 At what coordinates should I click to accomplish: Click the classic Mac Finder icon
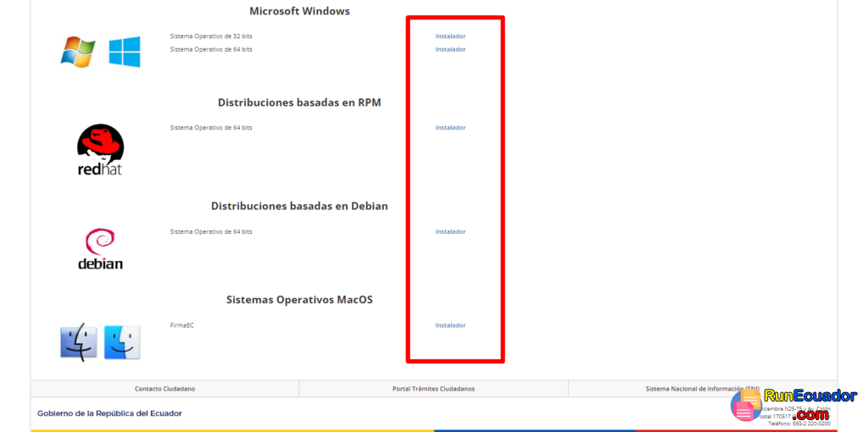click(79, 342)
